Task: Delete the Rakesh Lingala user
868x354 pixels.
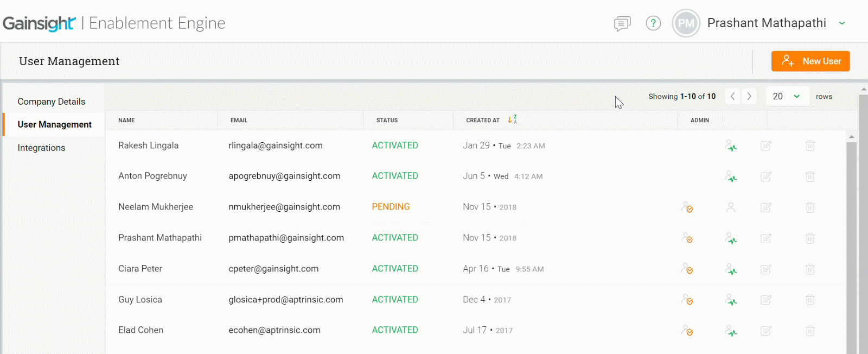Action: click(x=810, y=146)
